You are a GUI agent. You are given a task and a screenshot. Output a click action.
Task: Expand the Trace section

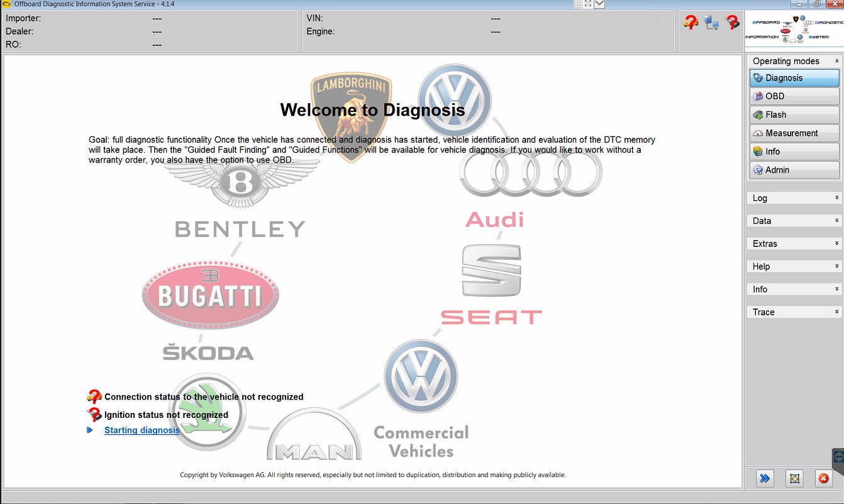[794, 312]
